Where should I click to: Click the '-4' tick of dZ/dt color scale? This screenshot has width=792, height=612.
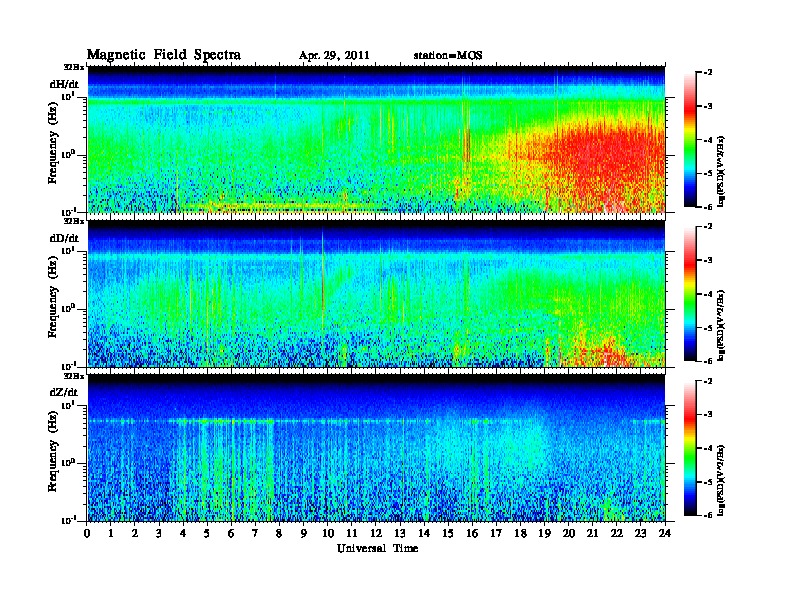(x=708, y=448)
